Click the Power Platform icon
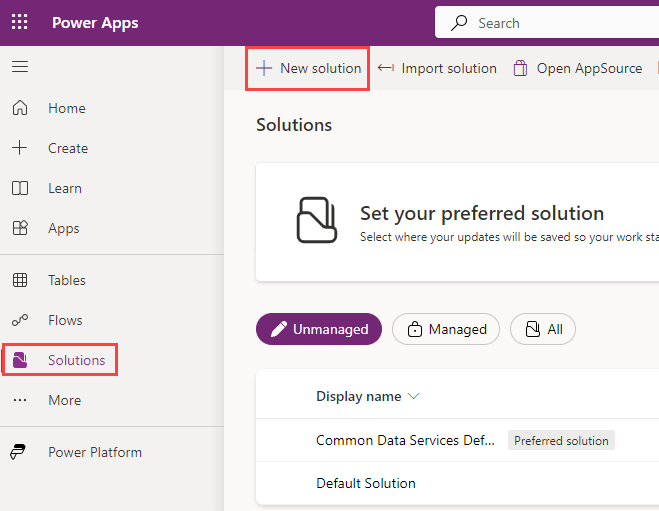Image resolution: width=659 pixels, height=511 pixels. tap(20, 452)
